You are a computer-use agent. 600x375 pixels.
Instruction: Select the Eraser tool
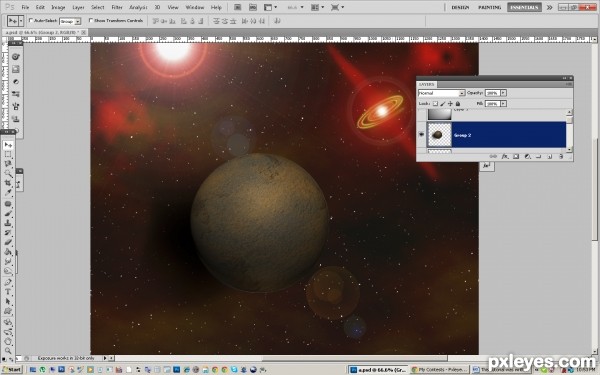(8, 242)
